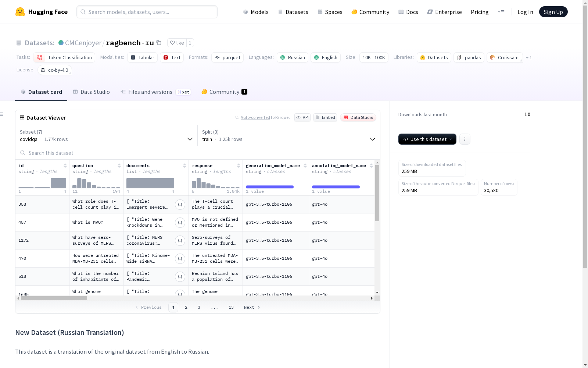Click the Sign Up button
The image size is (588, 368).
point(553,12)
